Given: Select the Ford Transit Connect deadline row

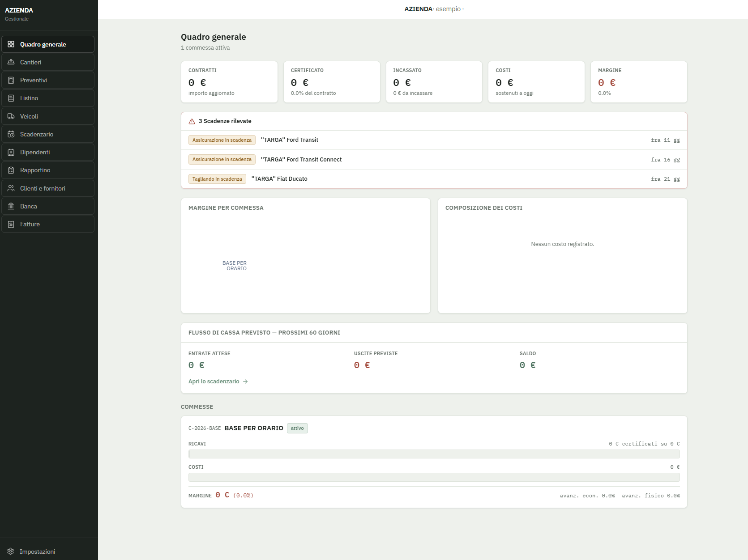Looking at the screenshot, I should coord(434,159).
